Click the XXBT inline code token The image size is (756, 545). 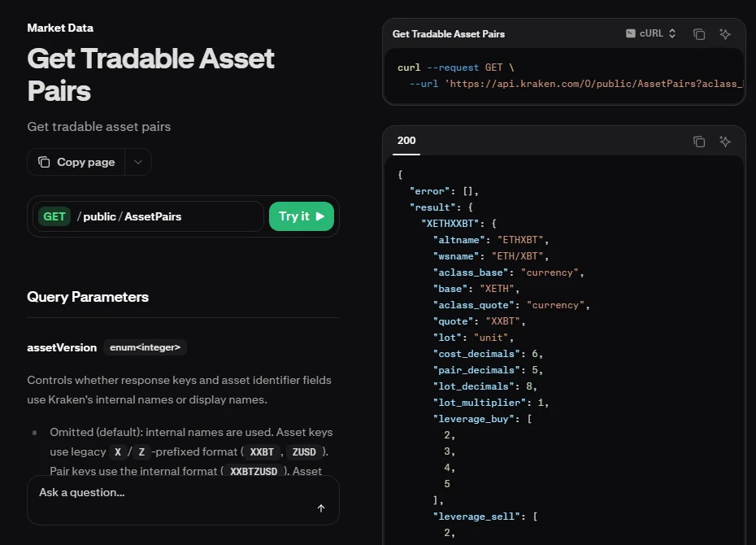coord(262,452)
